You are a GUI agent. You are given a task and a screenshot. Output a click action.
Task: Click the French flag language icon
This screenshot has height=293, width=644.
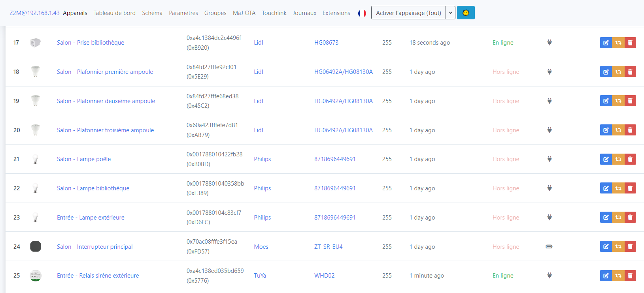(x=362, y=13)
